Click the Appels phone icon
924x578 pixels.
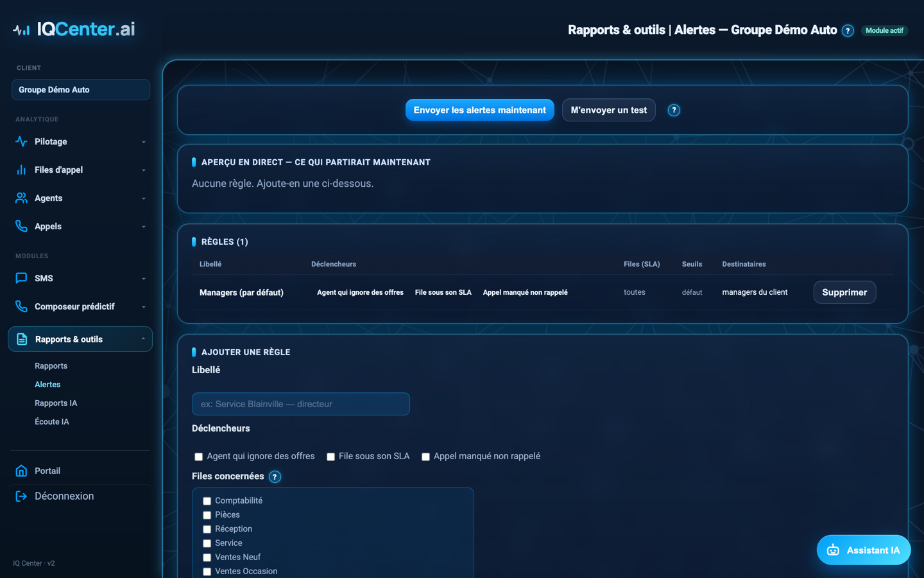click(x=21, y=226)
